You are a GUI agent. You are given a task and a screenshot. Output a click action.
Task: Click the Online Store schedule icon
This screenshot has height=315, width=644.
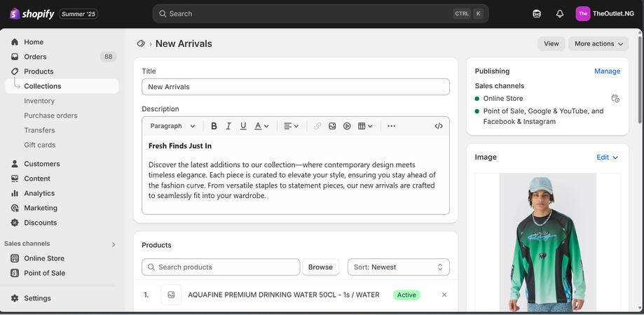[x=615, y=99]
